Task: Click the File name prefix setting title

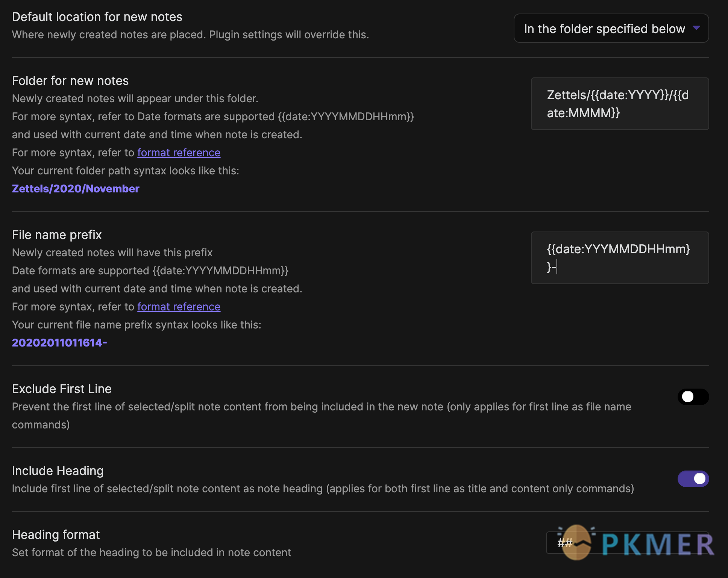Action: point(57,235)
